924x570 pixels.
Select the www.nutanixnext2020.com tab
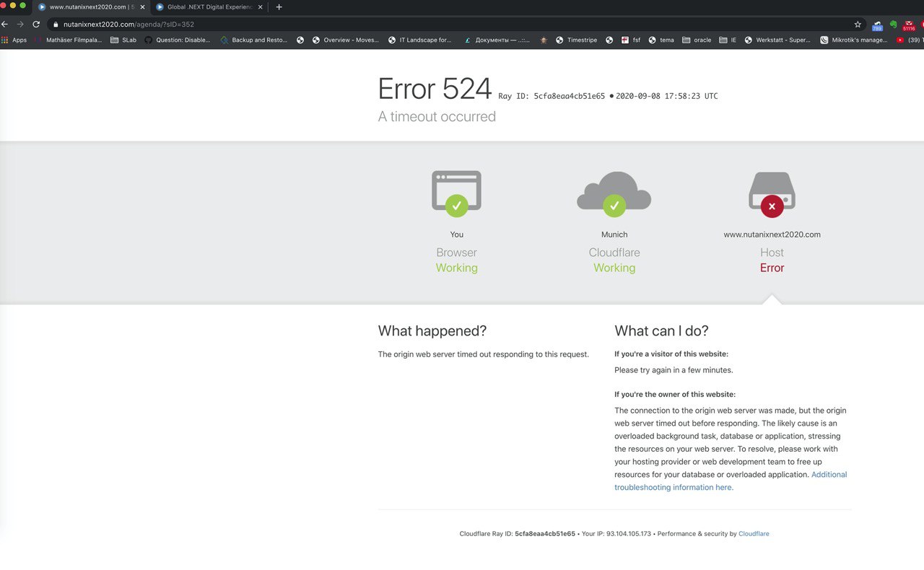click(x=90, y=6)
